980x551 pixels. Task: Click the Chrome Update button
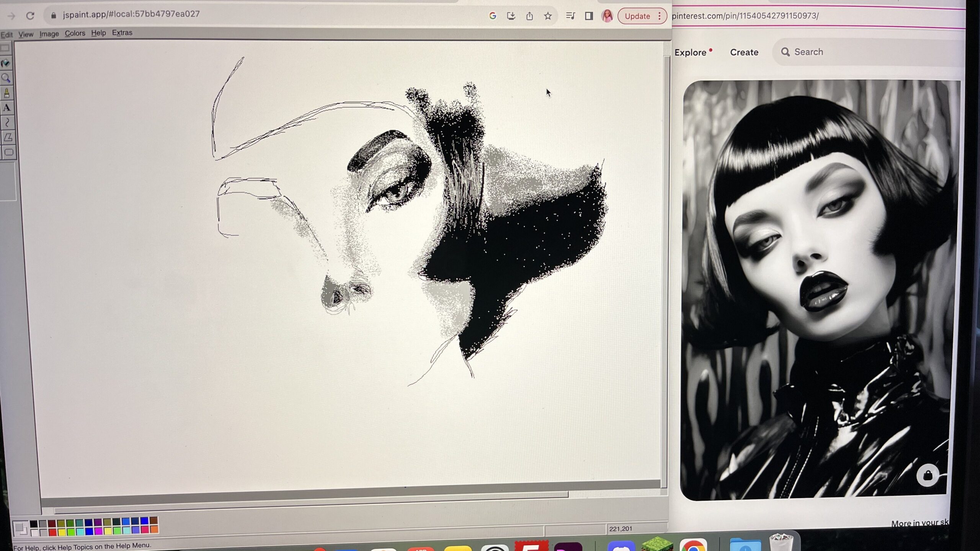(637, 16)
